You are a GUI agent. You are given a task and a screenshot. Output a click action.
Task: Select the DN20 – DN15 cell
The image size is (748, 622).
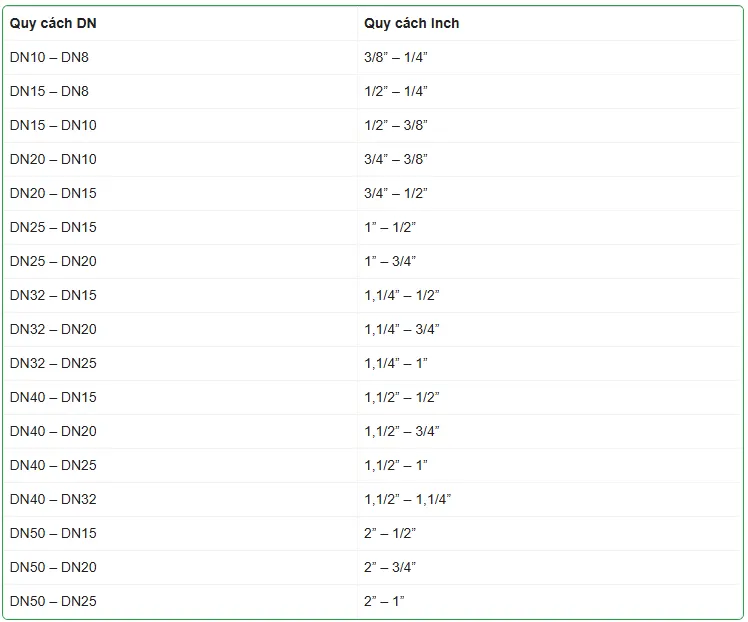point(53,193)
